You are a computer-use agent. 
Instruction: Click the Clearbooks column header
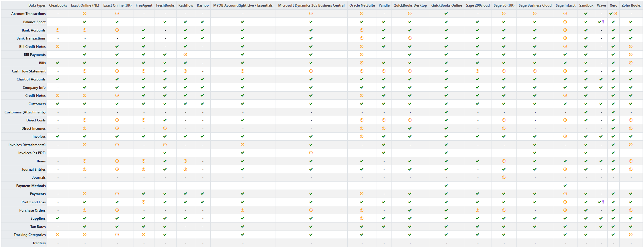(58, 5)
